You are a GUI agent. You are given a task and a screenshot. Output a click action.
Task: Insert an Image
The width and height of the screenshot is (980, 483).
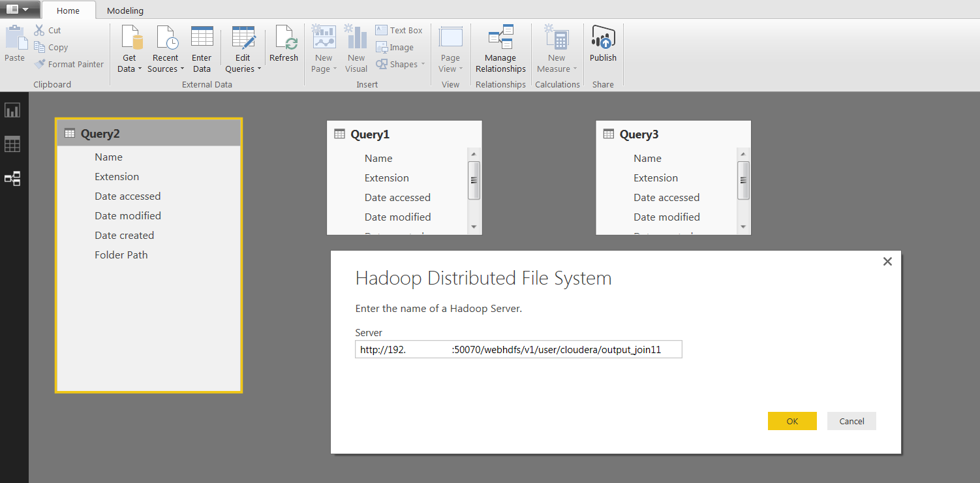[x=394, y=47]
